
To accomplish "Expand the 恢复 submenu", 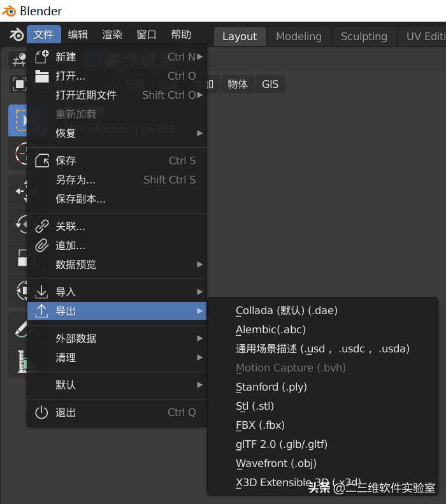I will coord(117,133).
